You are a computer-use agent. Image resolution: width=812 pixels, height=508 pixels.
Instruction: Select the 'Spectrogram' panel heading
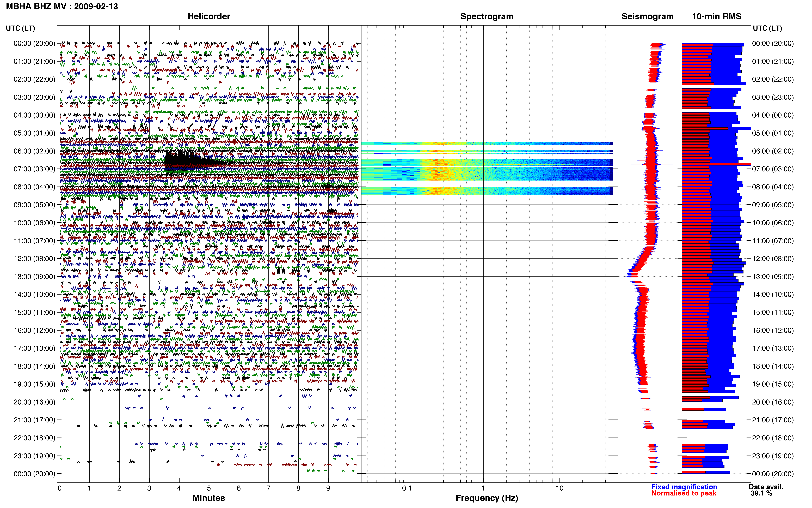(x=487, y=16)
